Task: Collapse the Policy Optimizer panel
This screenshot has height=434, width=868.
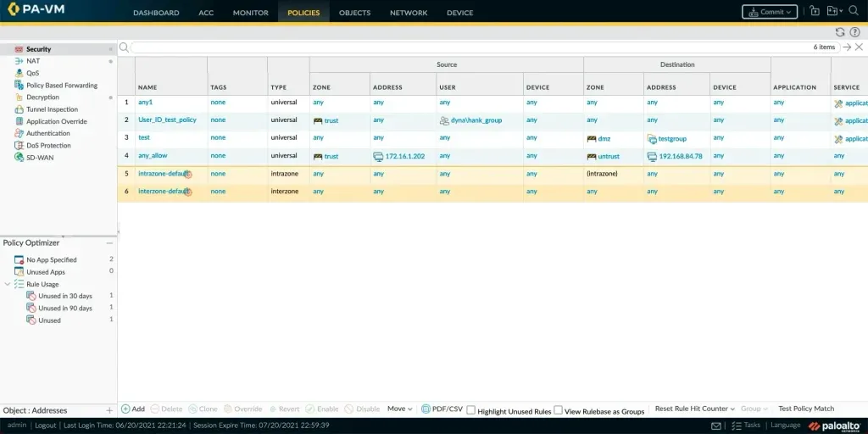Action: coord(109,243)
